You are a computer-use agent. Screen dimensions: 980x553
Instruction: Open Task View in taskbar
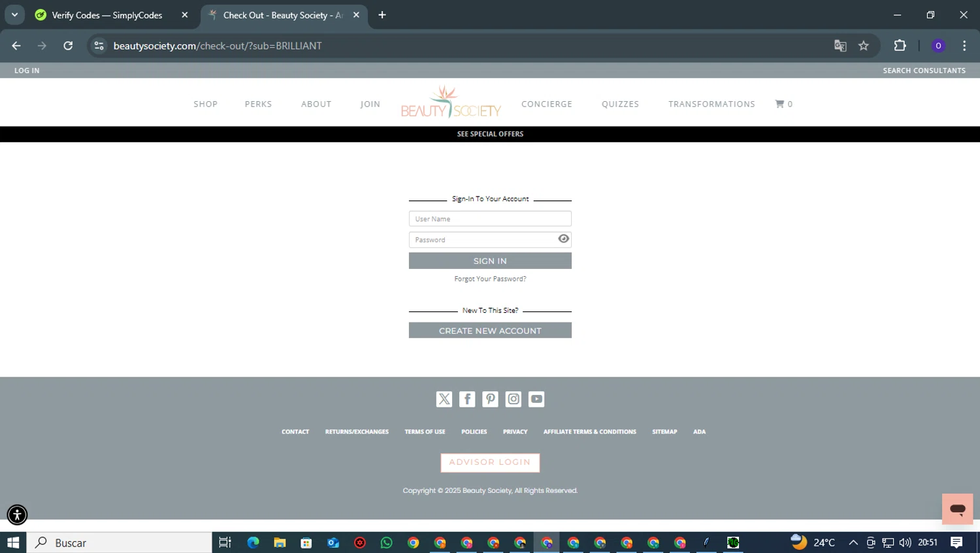tap(225, 543)
